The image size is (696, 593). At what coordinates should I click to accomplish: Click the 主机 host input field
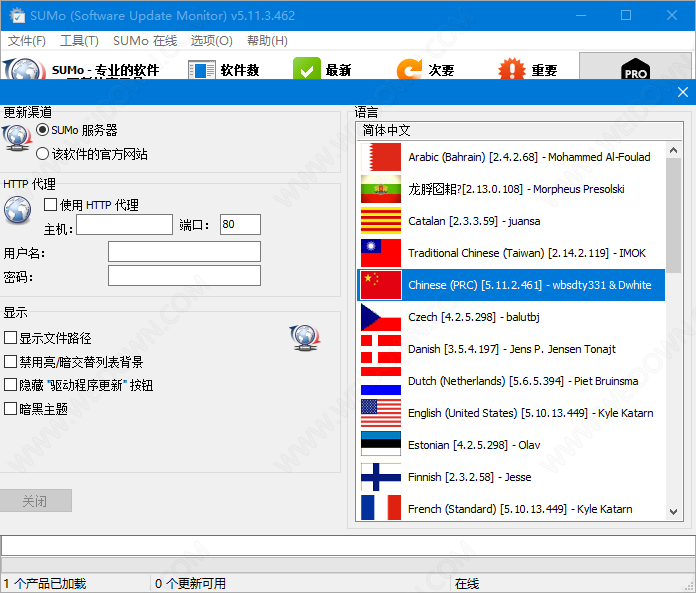pyautogui.click(x=124, y=225)
